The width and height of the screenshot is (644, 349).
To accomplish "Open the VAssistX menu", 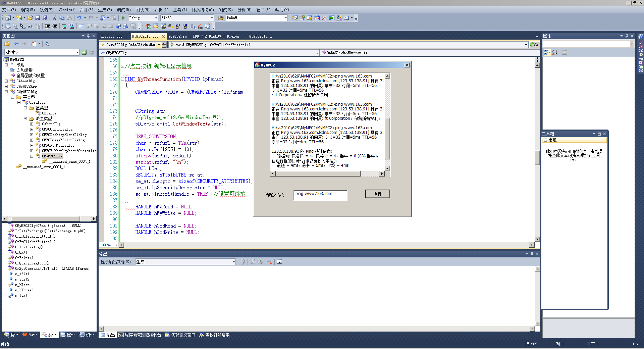I will coord(66,10).
